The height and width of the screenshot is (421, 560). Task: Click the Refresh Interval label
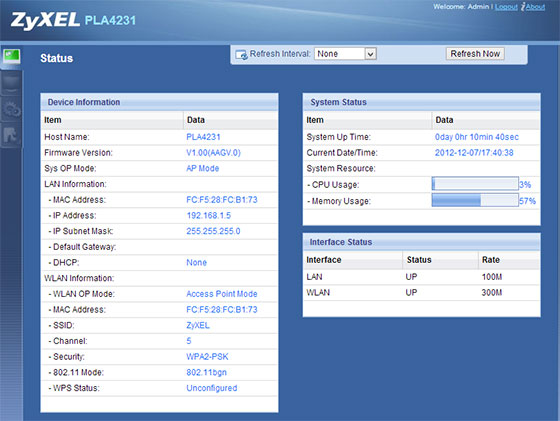(x=280, y=54)
